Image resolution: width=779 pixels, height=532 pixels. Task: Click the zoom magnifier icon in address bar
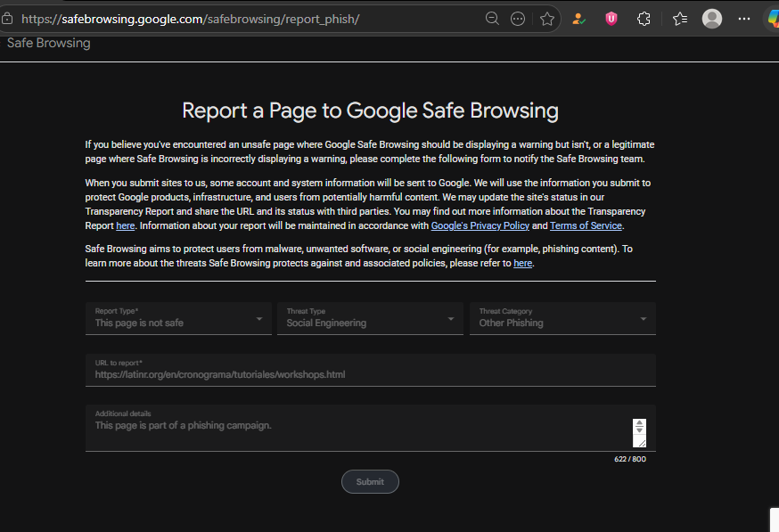coord(492,19)
